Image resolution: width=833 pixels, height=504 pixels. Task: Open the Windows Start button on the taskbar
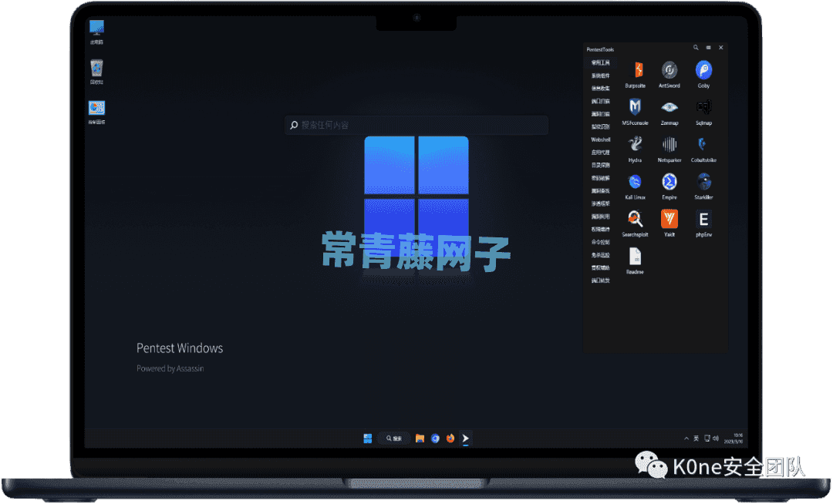(x=368, y=438)
